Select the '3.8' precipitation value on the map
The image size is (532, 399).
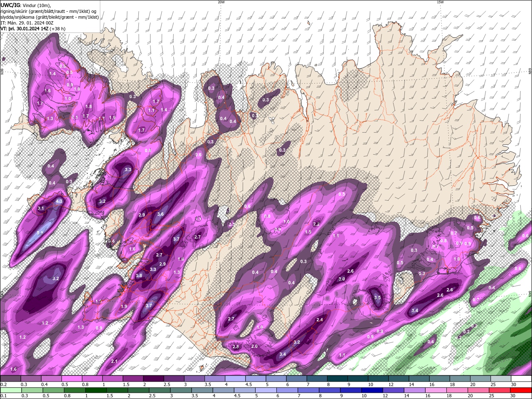139,276
